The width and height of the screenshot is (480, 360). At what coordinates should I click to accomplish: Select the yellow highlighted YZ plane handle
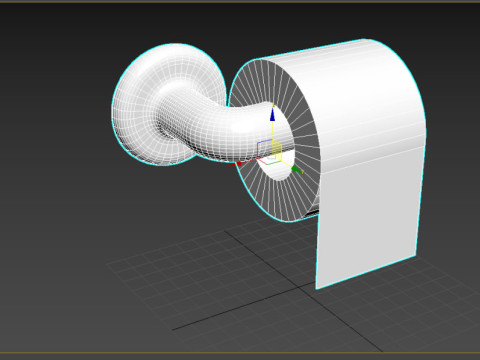click(277, 151)
